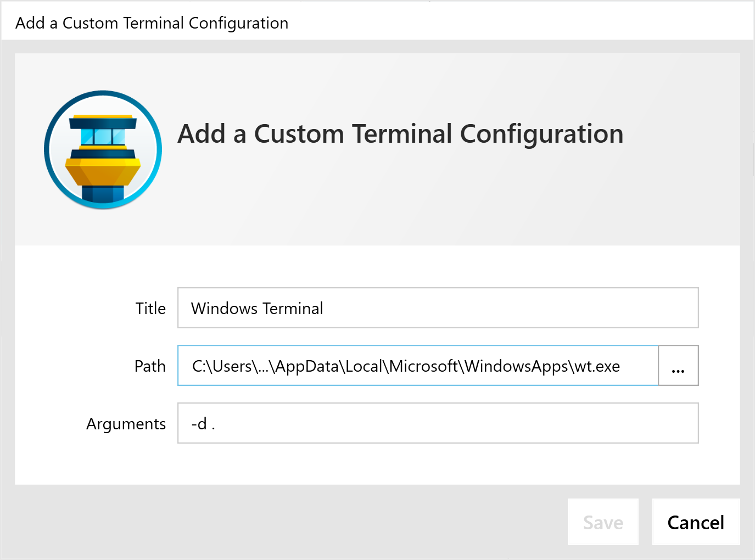Click the Arguments field label
755x560 pixels.
126,424
